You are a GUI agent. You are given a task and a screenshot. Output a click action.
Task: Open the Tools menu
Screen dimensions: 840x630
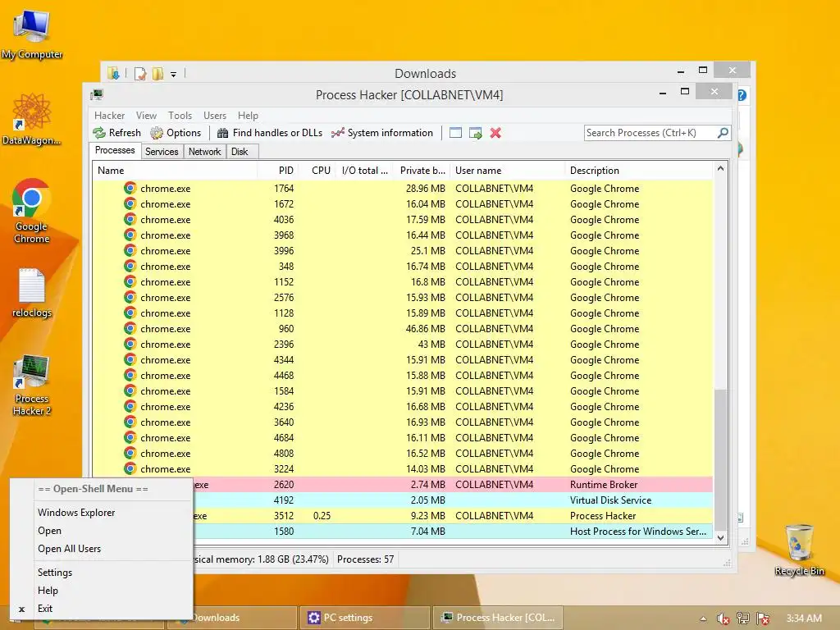pyautogui.click(x=180, y=116)
